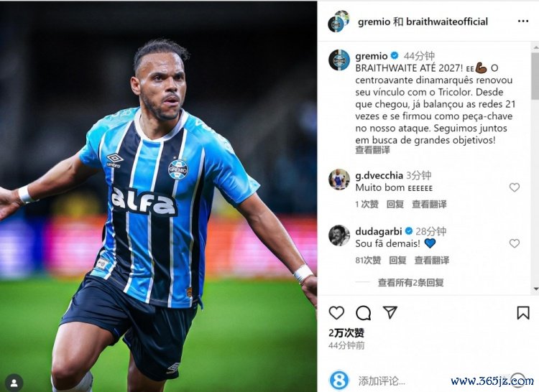Screen dimensions: 539x392
Task: Open gremio avatar next to the caption
Action: [339, 60]
